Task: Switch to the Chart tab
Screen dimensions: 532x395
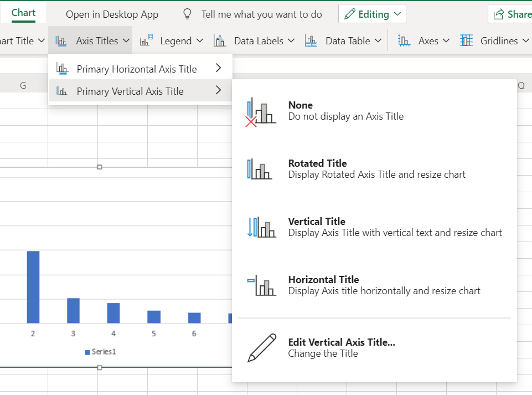Action: [23, 11]
